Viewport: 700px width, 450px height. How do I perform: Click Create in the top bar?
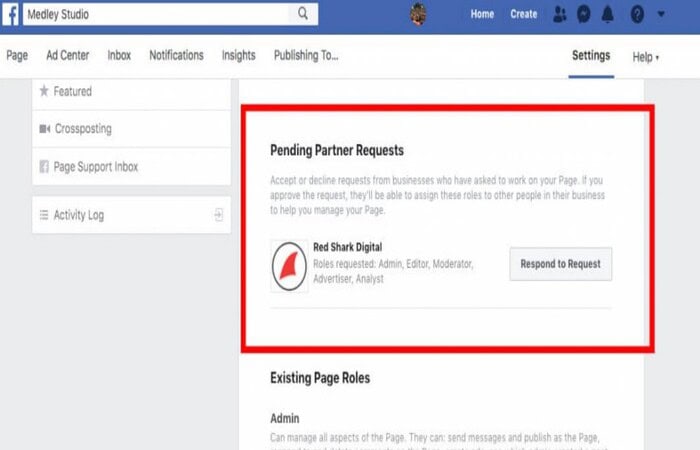(x=524, y=14)
